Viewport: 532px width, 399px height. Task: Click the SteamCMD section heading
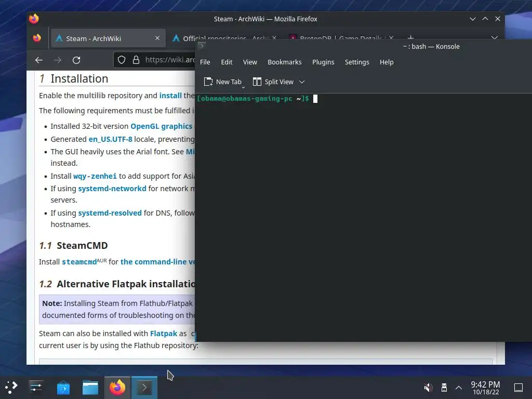[82, 245]
